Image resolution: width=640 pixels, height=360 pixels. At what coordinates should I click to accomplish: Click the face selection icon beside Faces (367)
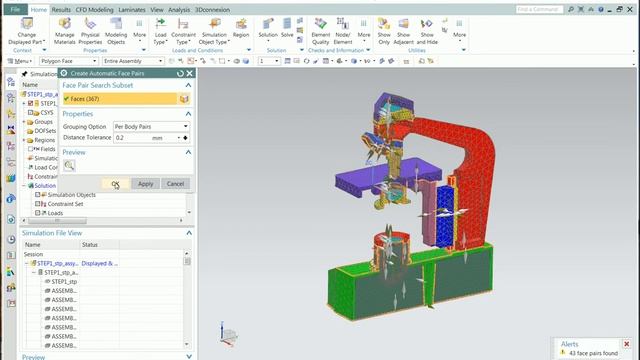184,99
